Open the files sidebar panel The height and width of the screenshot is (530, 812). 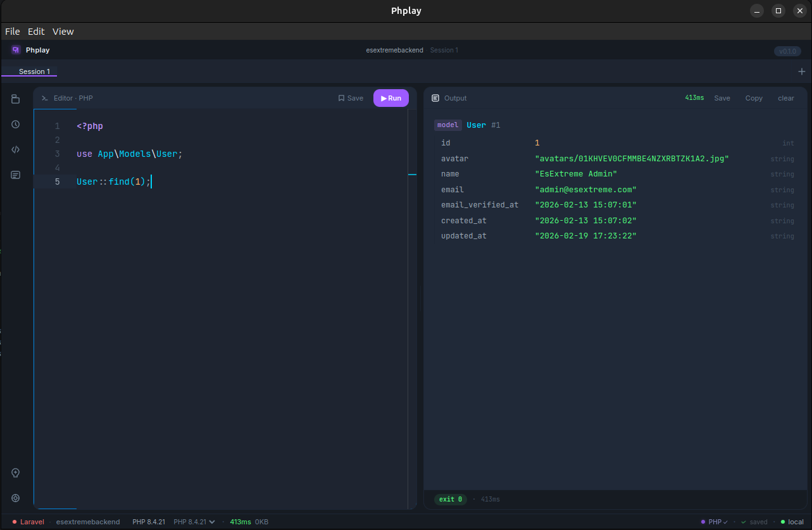pos(16,99)
